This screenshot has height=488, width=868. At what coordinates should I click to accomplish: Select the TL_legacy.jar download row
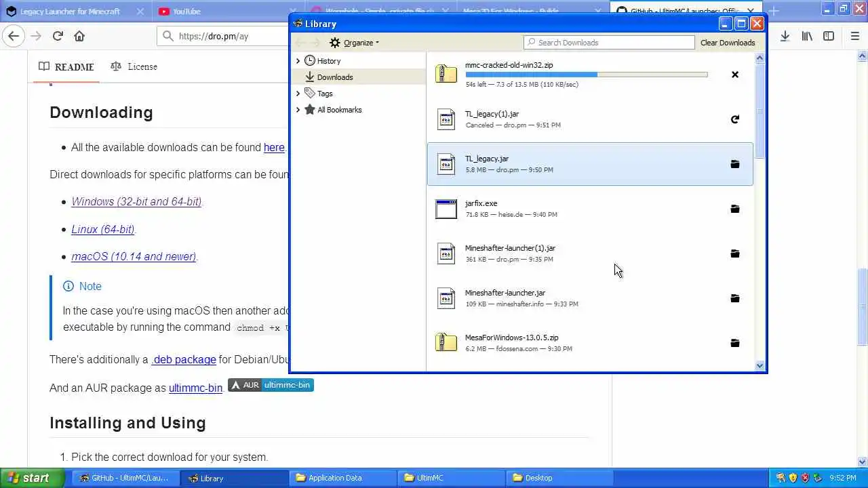coord(590,164)
